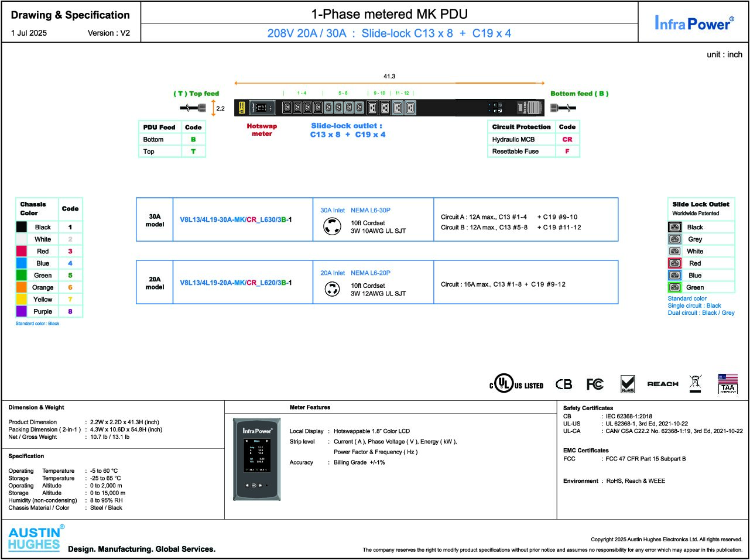The image size is (750, 560).
Task: Click the InfraPower logo in the header
Action: click(694, 23)
